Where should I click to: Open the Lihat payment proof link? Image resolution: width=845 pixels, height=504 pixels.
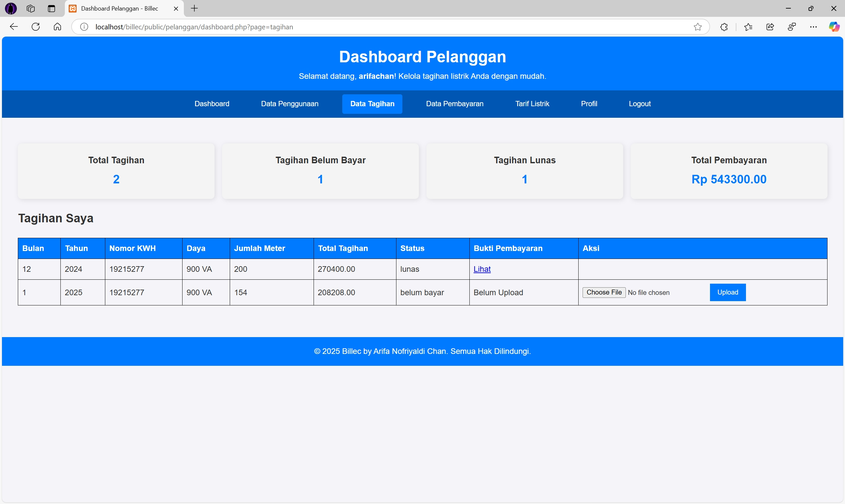[482, 269]
